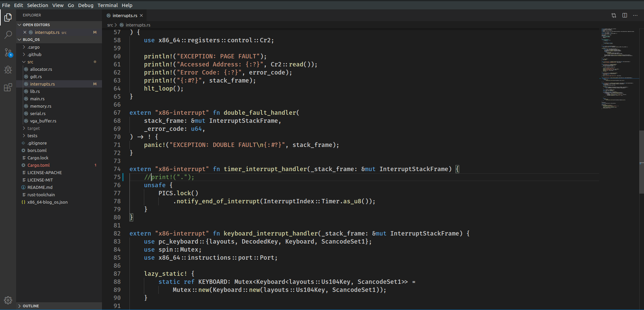This screenshot has height=310, width=644.
Task: Open the Search view in activity bar
Action: (x=8, y=35)
